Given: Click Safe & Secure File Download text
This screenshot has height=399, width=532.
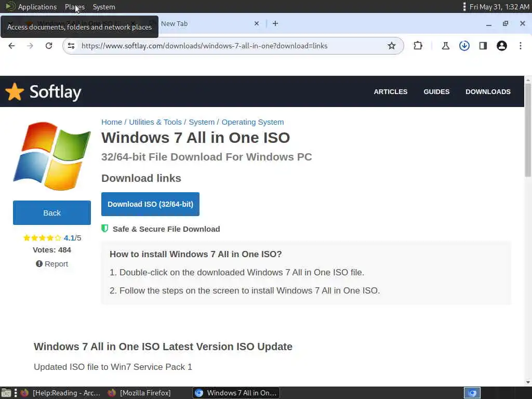Looking at the screenshot, I should 166,229.
